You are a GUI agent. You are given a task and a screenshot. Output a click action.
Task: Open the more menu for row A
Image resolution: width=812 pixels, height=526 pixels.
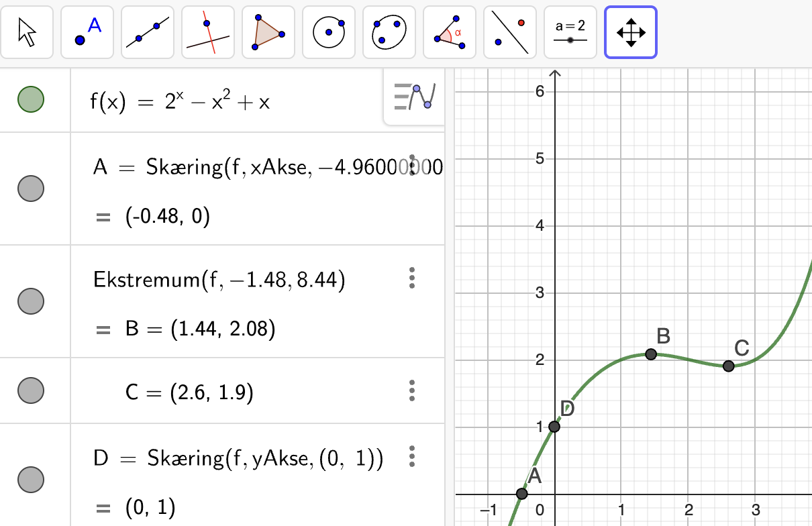412,166
